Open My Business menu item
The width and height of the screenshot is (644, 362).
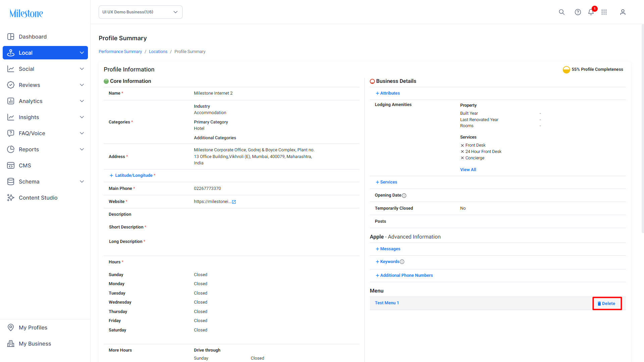pos(45,344)
